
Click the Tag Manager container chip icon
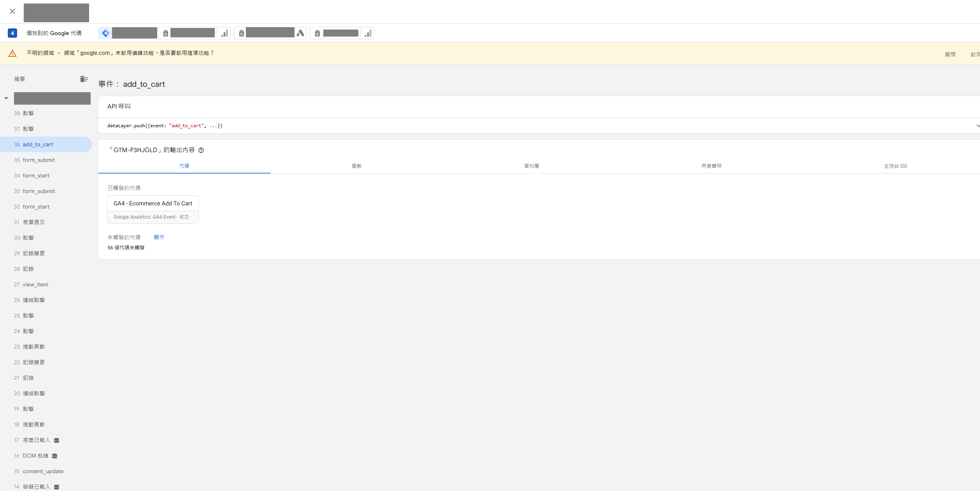click(x=106, y=33)
